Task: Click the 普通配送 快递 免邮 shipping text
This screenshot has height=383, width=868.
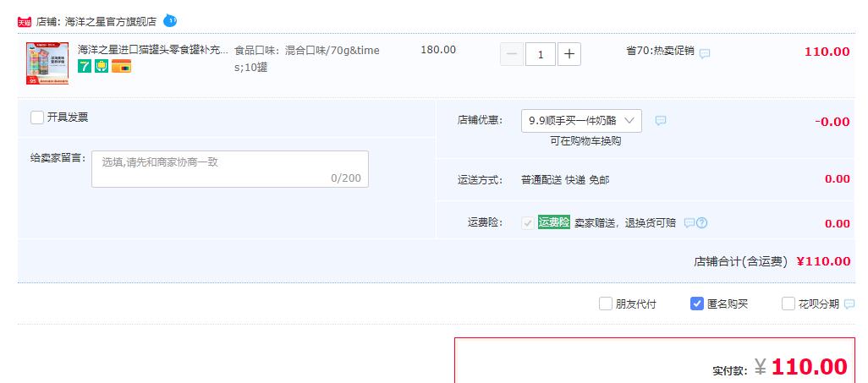Action: click(x=565, y=180)
